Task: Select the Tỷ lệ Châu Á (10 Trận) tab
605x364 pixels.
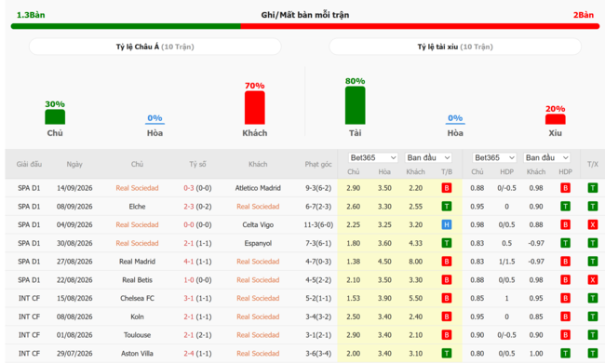Action: coord(155,47)
